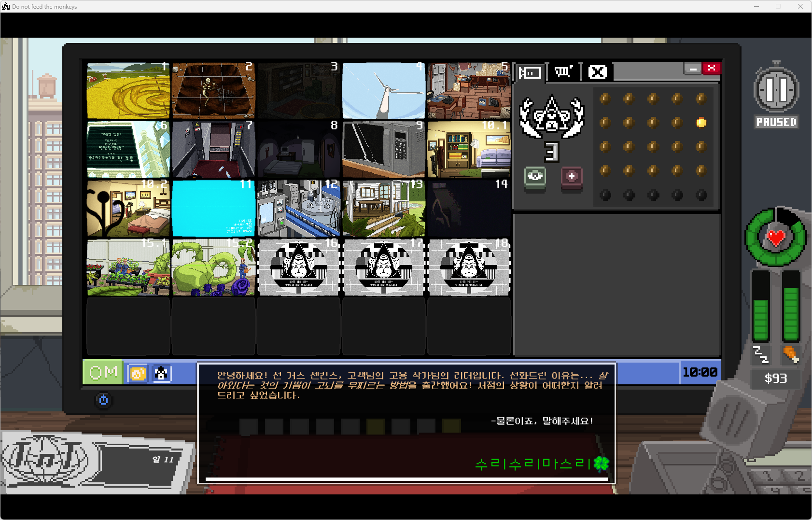Click the blue monitor power button
Viewport: 812px width, 520px height.
[103, 400]
